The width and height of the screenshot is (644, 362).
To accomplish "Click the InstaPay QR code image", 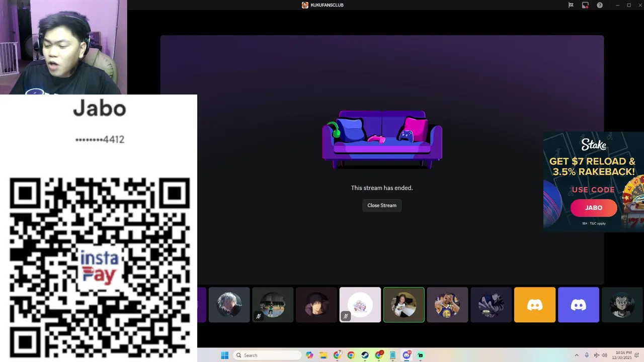I will tap(100, 267).
